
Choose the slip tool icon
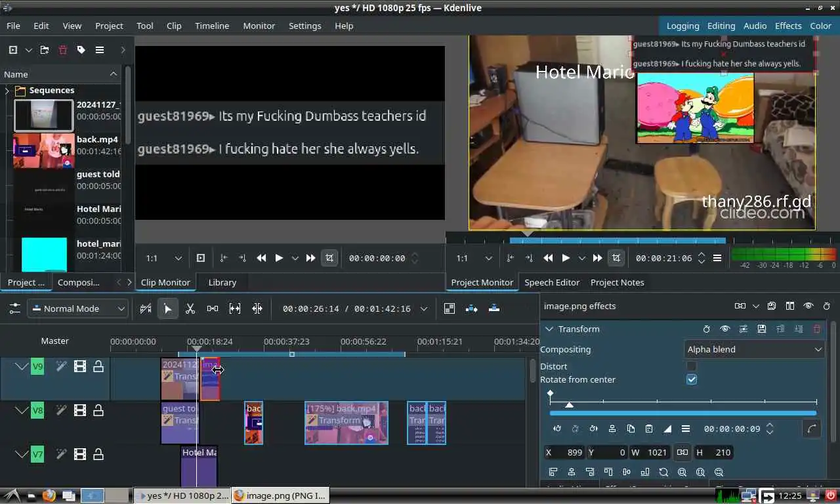[x=235, y=308]
